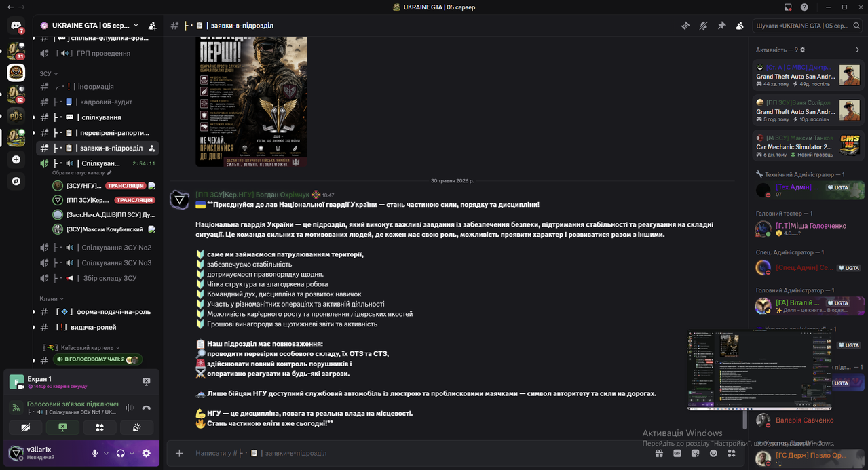Open emoji picker icon

[x=713, y=453]
